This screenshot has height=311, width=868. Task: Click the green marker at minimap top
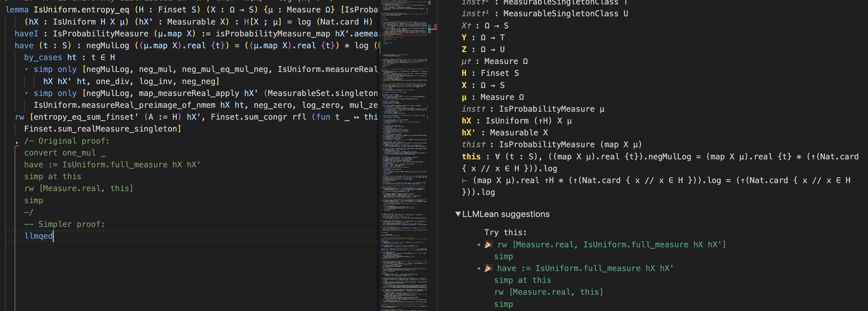click(429, 3)
